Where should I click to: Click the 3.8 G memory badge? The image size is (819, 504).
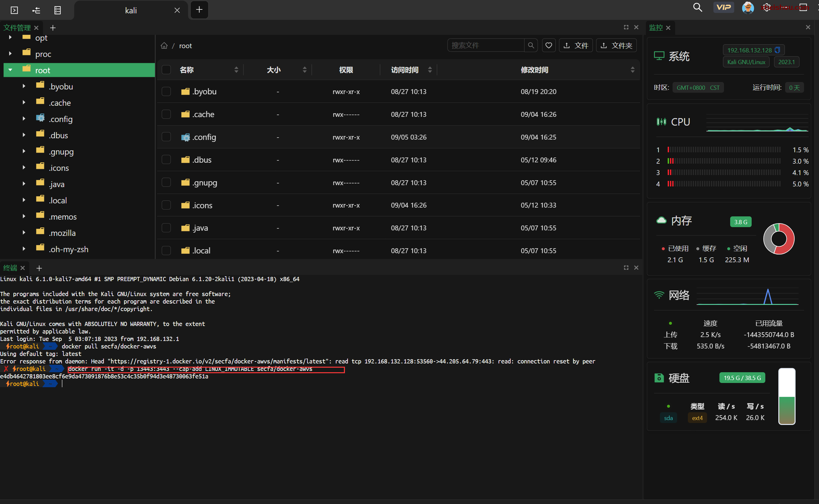[741, 222]
